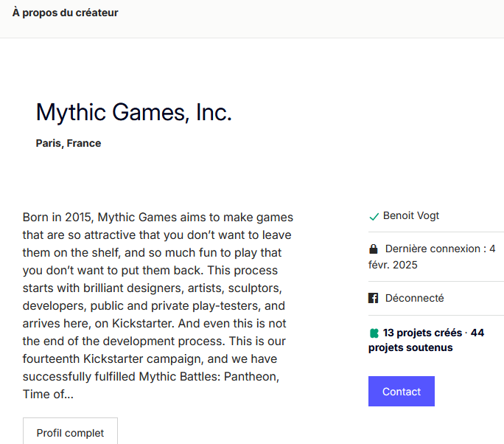
Task: Click the févr. 2025 date text
Action: coord(393,265)
